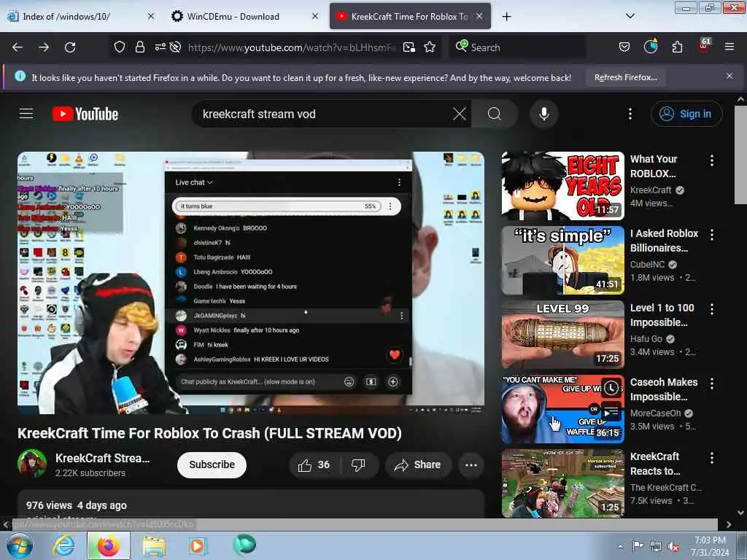The height and width of the screenshot is (560, 747).
Task: Open Firefox account icon
Action: [x=650, y=46]
